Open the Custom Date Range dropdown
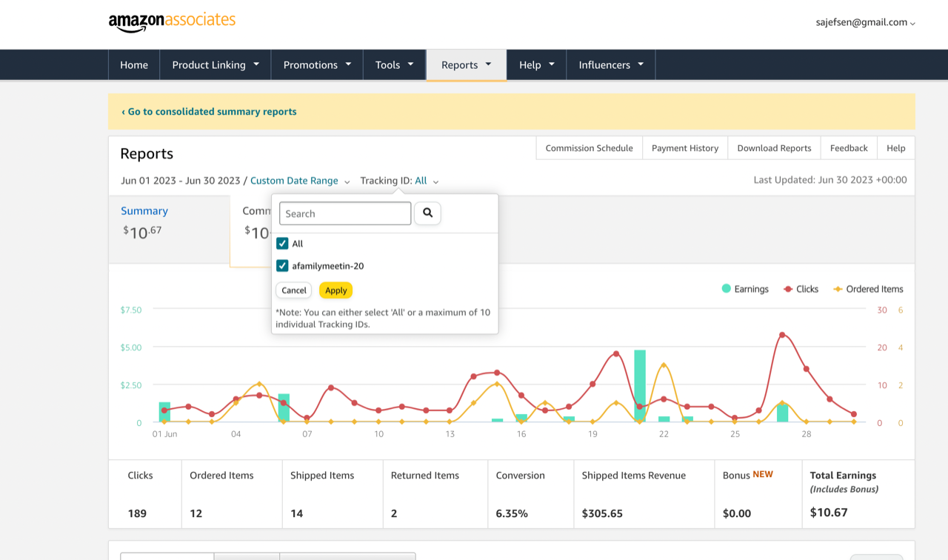Image resolution: width=948 pixels, height=560 pixels. 300,181
